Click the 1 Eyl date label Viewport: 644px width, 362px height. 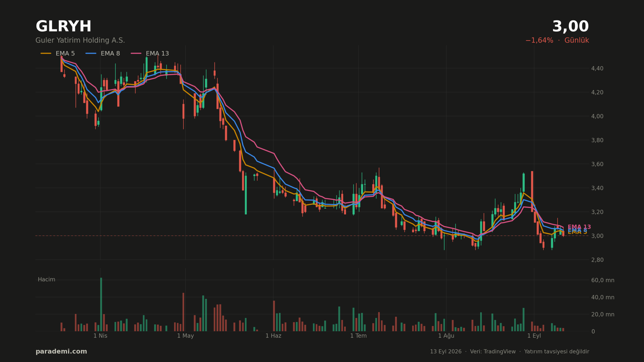click(x=534, y=336)
